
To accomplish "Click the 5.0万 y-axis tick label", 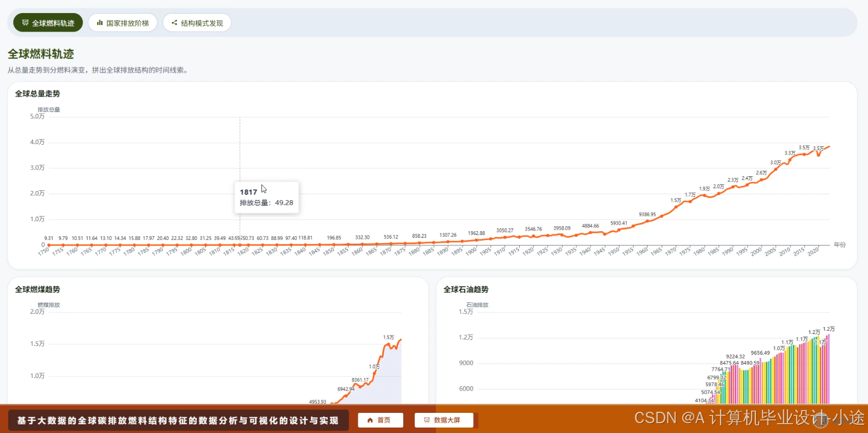I will [x=38, y=116].
